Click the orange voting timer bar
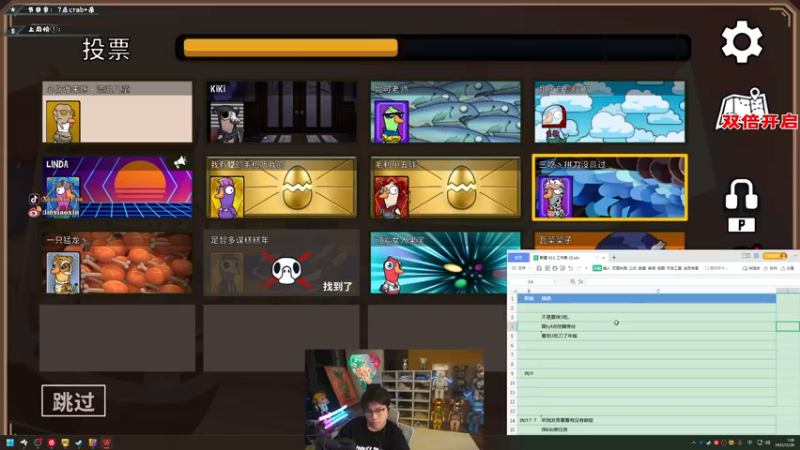Screen dimensions: 800x450 [291, 47]
